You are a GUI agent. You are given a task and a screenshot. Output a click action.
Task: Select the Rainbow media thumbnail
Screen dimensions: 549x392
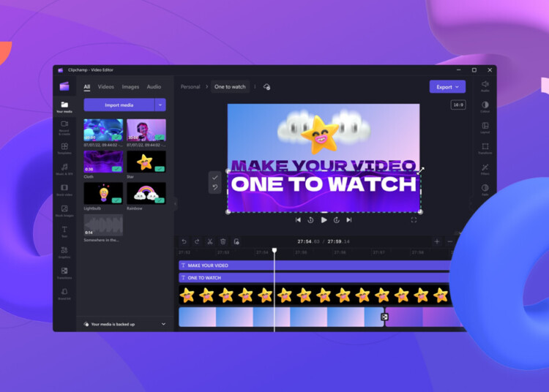[x=146, y=193]
